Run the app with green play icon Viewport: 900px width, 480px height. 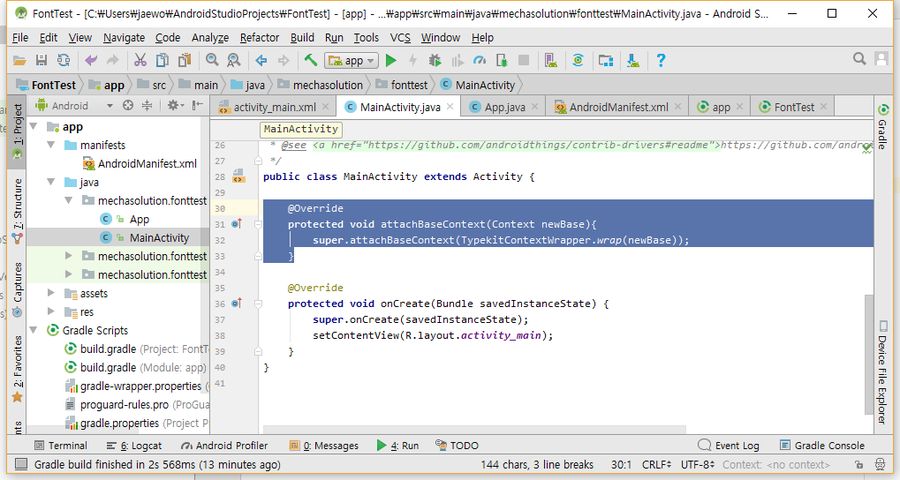391,60
